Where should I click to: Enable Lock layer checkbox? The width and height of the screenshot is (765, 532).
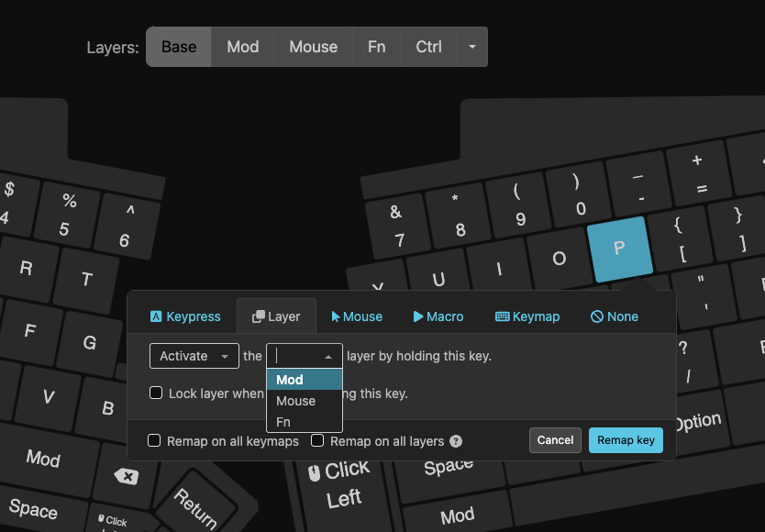(x=156, y=393)
